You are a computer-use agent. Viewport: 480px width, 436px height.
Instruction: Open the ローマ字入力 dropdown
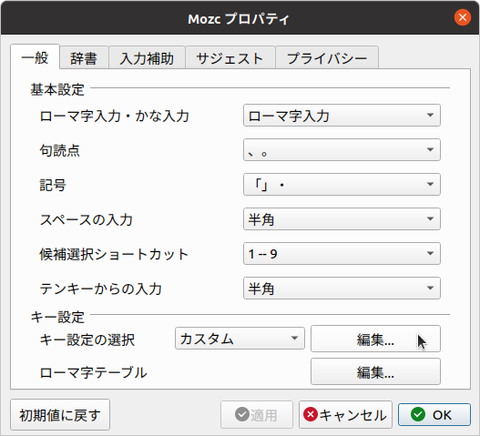click(x=342, y=115)
